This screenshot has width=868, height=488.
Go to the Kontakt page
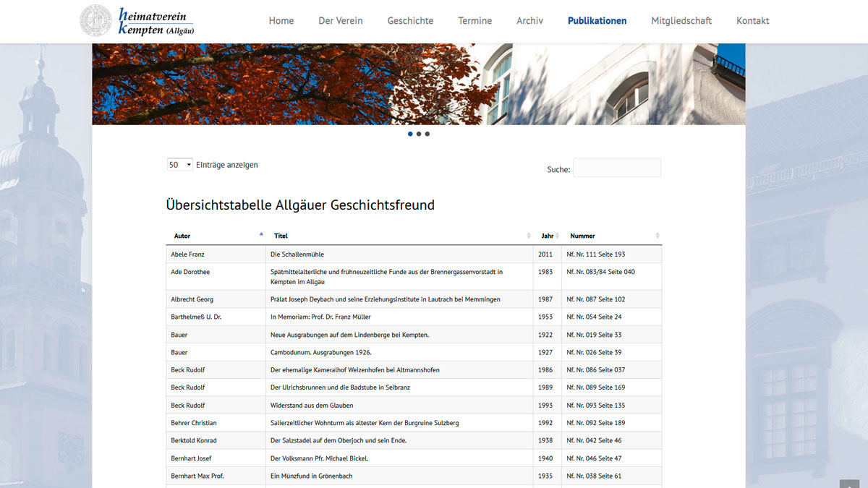click(752, 21)
